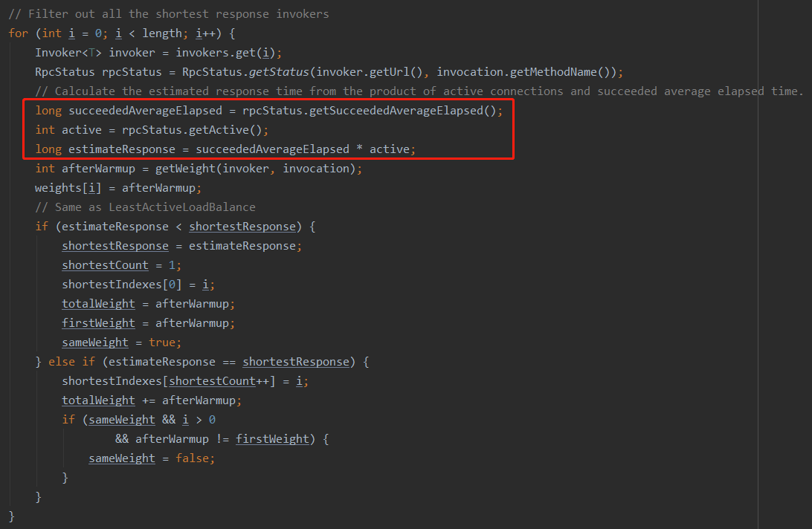
Task: Click the 'succeededAverageElapsed' variable declaration
Action: click(145, 111)
